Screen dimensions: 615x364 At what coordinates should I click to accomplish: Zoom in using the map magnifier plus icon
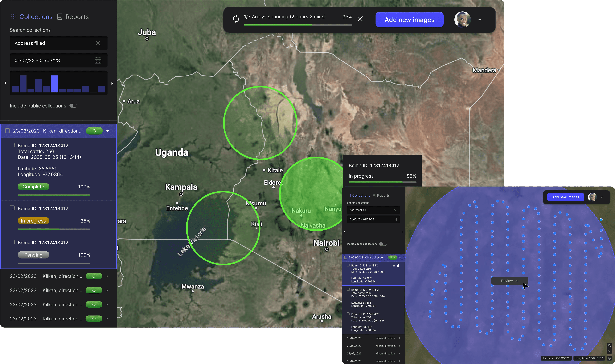tap(609, 345)
